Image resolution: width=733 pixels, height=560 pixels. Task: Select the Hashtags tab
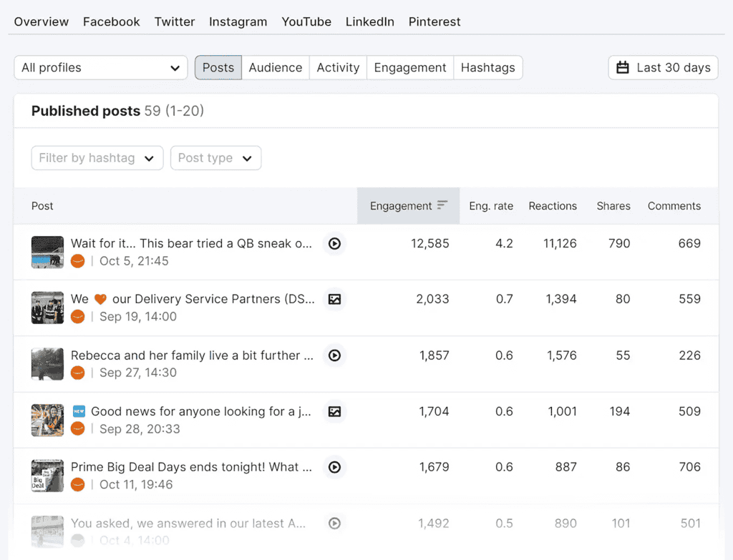coord(487,68)
